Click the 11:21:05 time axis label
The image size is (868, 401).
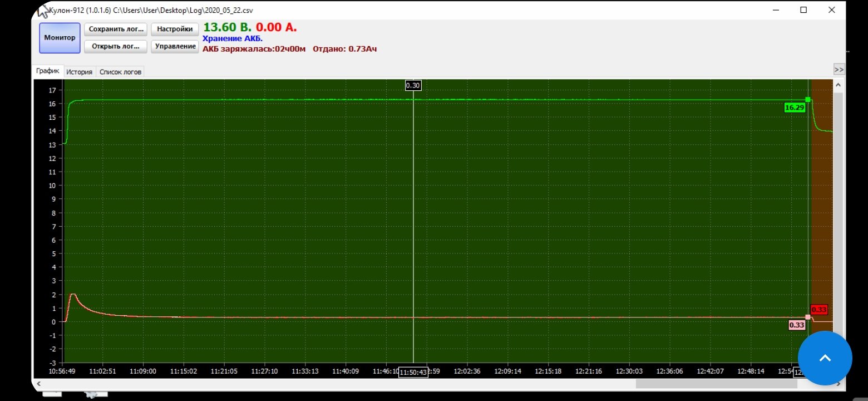pos(224,371)
